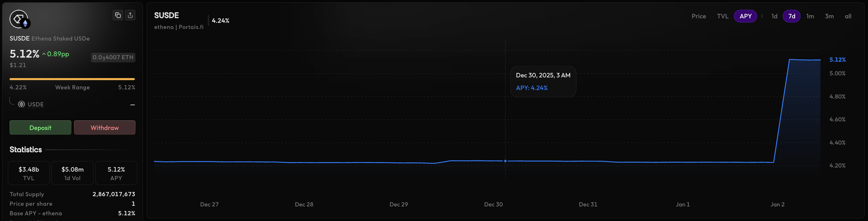Choose the 3m time range
Screen dimensions: 868x221
829,16
